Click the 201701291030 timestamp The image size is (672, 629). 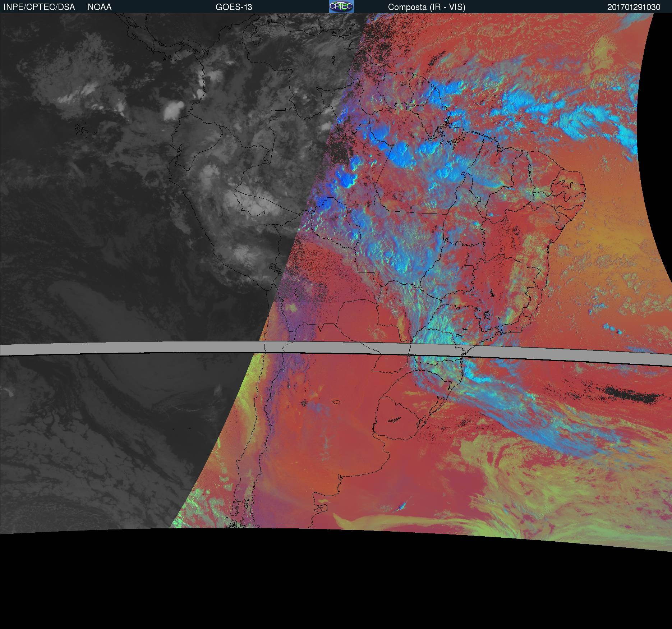(x=634, y=7)
